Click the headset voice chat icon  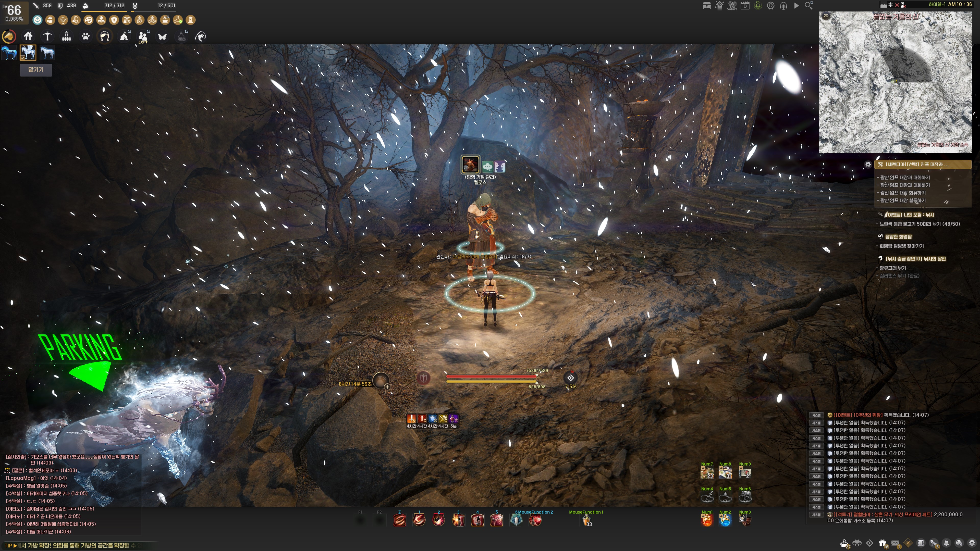[783, 6]
